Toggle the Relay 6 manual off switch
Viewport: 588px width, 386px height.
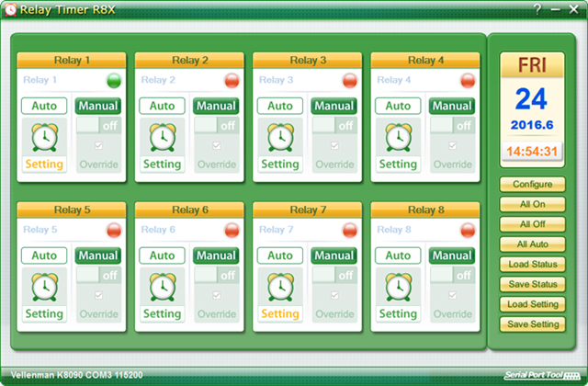click(x=217, y=275)
